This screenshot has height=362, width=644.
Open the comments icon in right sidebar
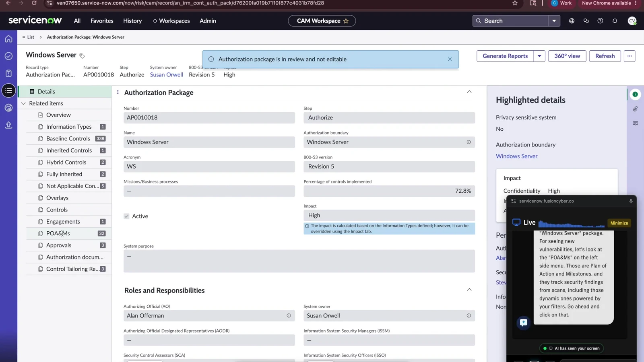pos(635,123)
